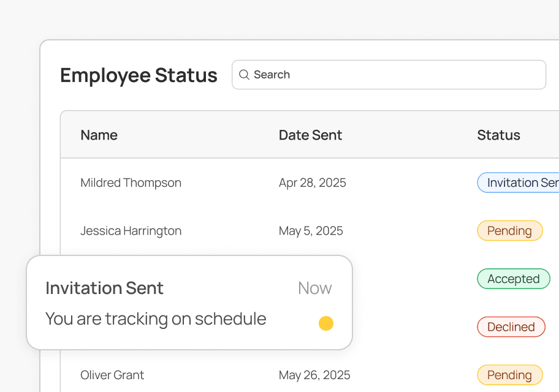Screen dimensions: 559x392
Task: Select the May 26, 2025 date cell
Action: [314, 375]
